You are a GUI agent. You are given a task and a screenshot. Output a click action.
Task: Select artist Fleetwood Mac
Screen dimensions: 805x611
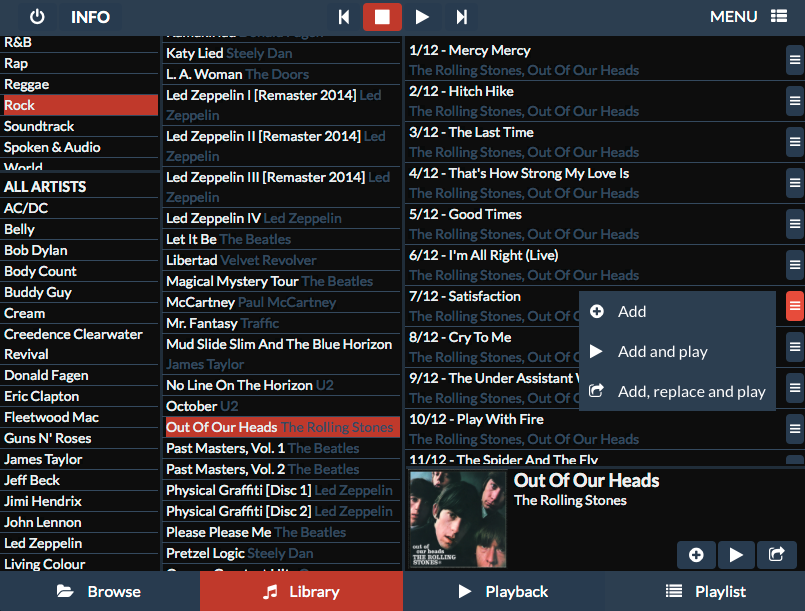[79, 417]
